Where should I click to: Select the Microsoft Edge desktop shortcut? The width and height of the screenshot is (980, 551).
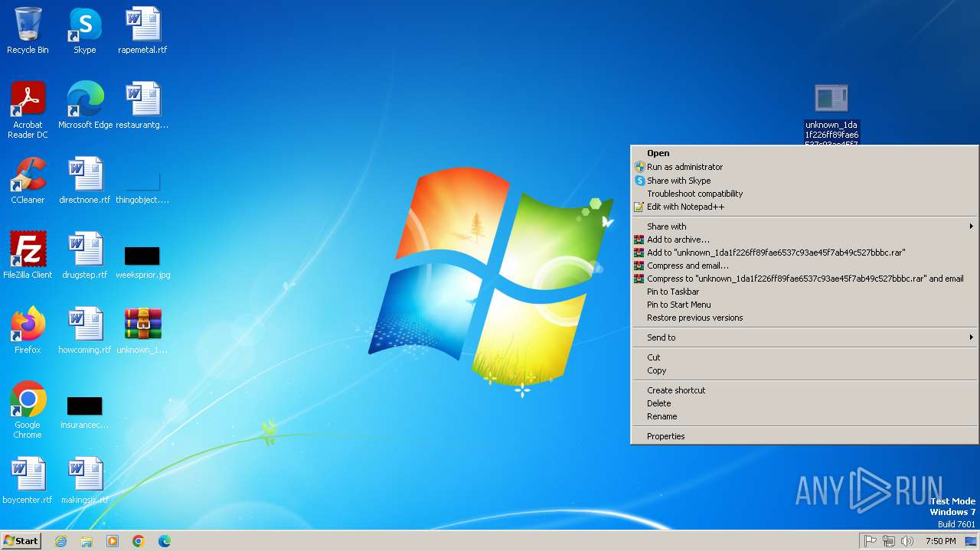85,105
